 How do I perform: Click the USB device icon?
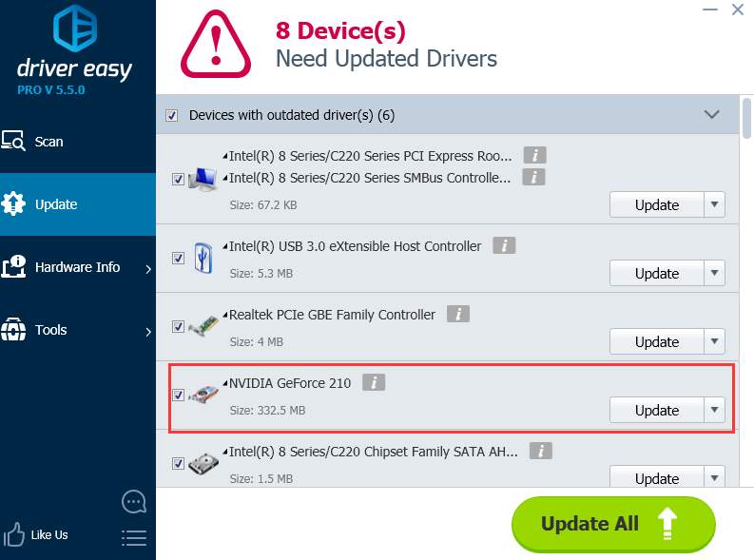[x=203, y=258]
